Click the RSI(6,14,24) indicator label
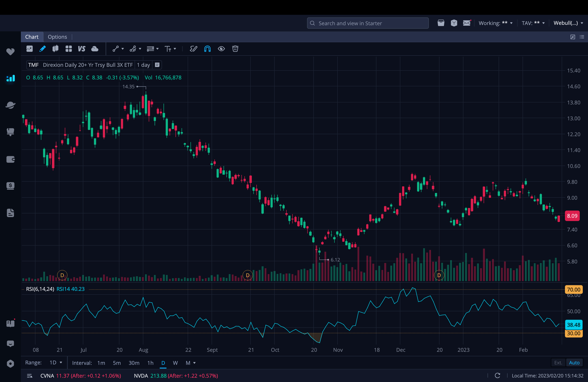The image size is (588, 382). (x=40, y=289)
